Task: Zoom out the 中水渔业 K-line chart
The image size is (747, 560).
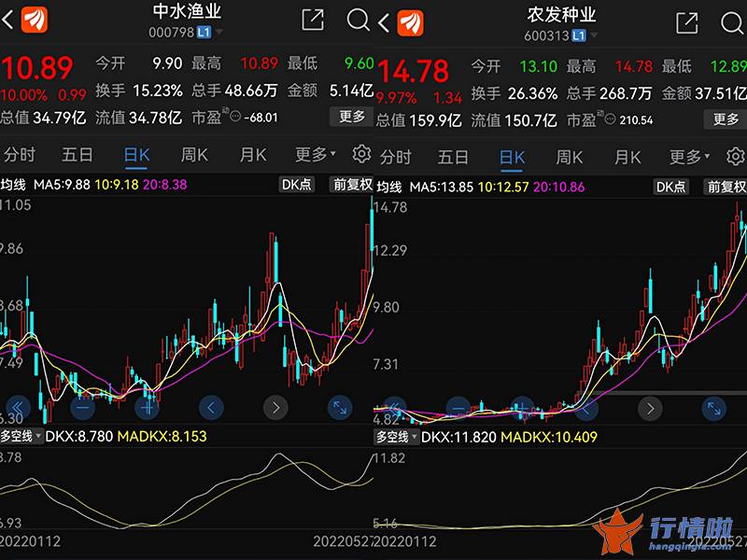Action: [82, 408]
